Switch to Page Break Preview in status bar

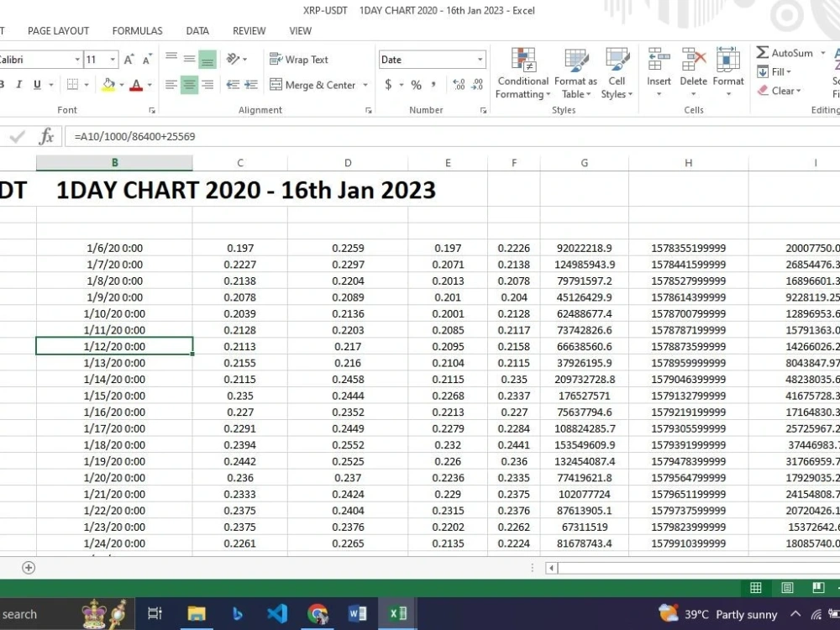click(x=818, y=588)
